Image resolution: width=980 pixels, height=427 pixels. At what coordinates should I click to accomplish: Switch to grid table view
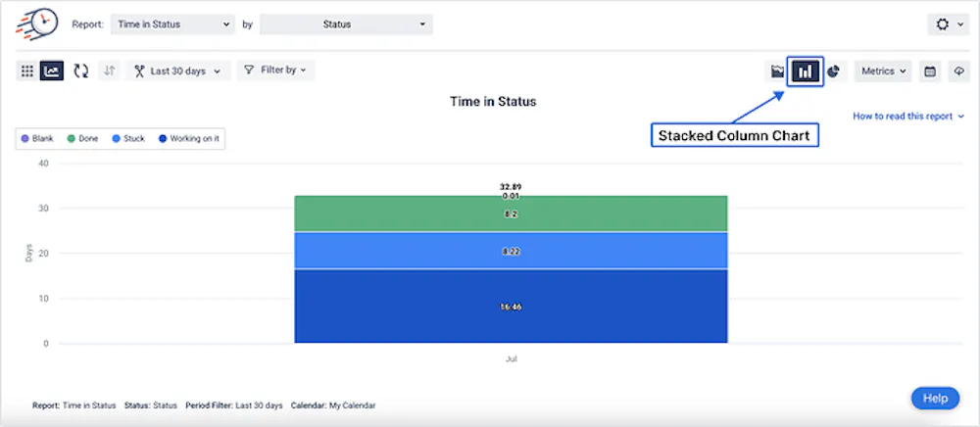coord(27,71)
